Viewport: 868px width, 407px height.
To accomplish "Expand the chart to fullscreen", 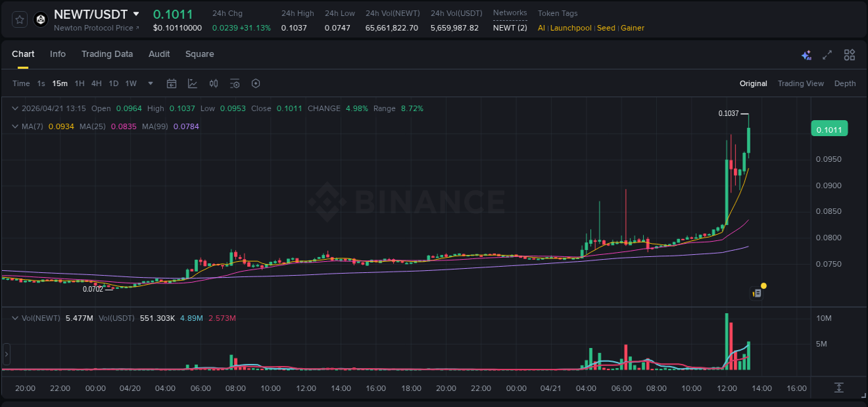I will click(x=827, y=54).
